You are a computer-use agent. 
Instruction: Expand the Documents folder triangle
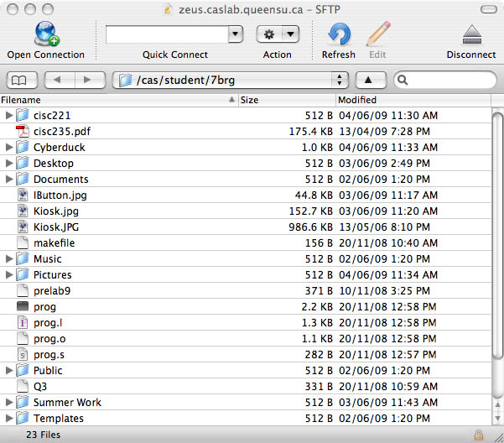tap(9, 179)
